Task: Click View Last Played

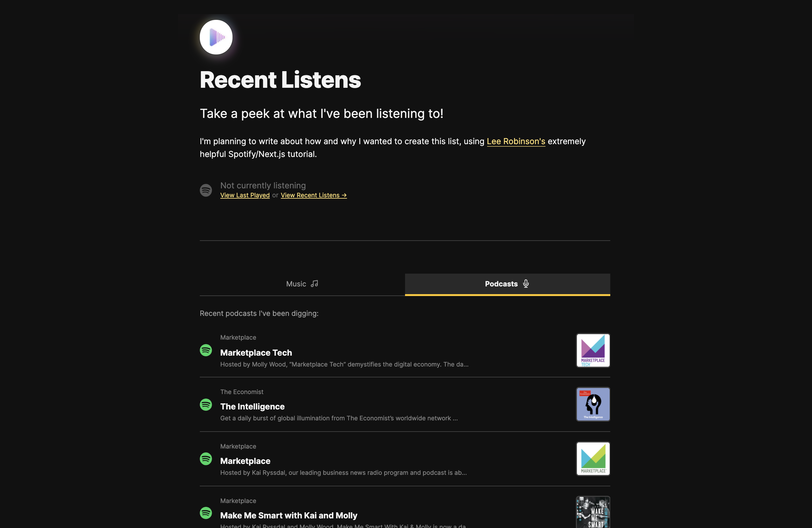Action: pos(245,195)
